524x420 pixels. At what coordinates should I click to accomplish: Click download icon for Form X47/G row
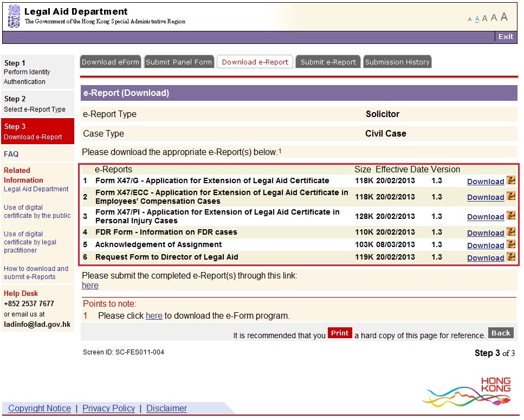click(x=510, y=180)
